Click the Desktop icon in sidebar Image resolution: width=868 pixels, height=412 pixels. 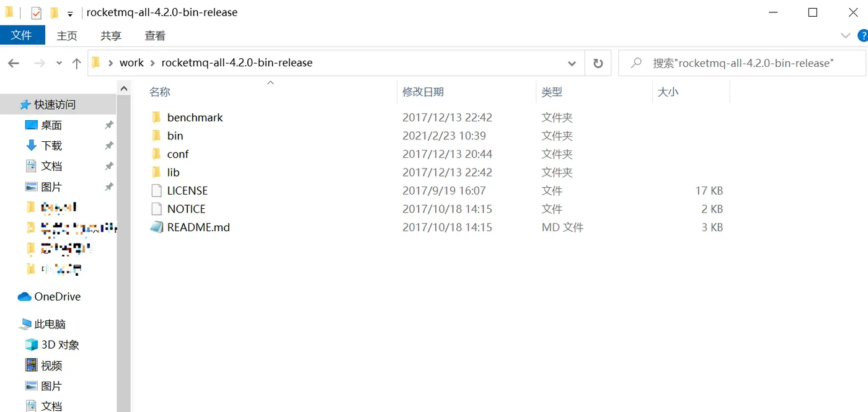pyautogui.click(x=32, y=125)
